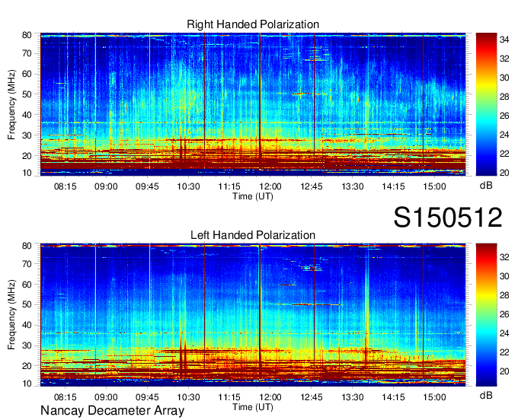Click '14:15' on the upper time axis
Image resolution: width=518 pixels, height=420 pixels.
[x=394, y=186]
